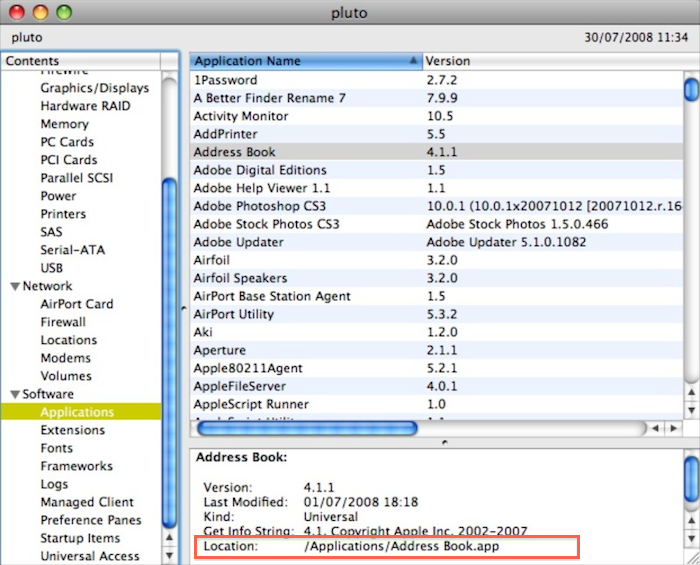Select Adobe Stock Photos CS3 row
The height and width of the screenshot is (565, 700).
click(437, 224)
